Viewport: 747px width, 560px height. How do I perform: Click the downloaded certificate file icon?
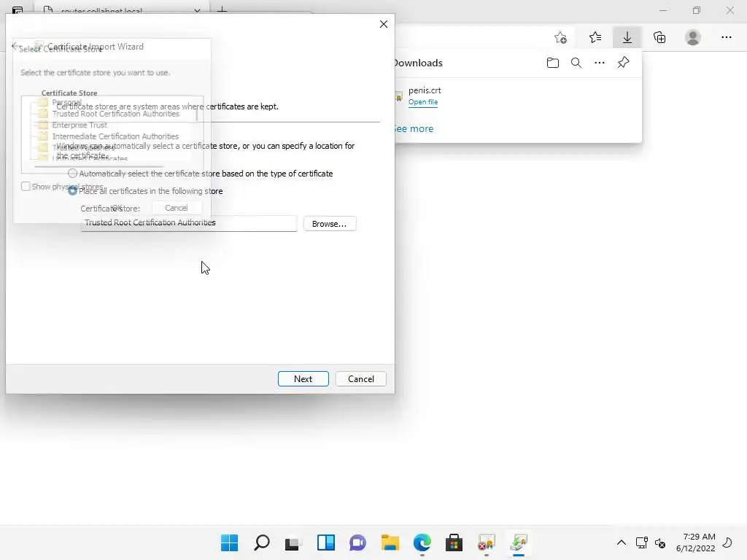pyautogui.click(x=399, y=97)
